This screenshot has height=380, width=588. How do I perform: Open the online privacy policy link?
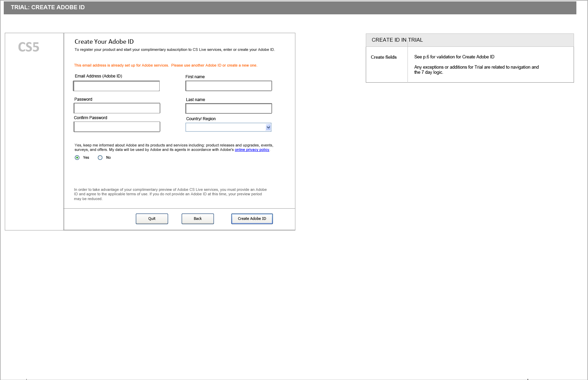pyautogui.click(x=252, y=150)
